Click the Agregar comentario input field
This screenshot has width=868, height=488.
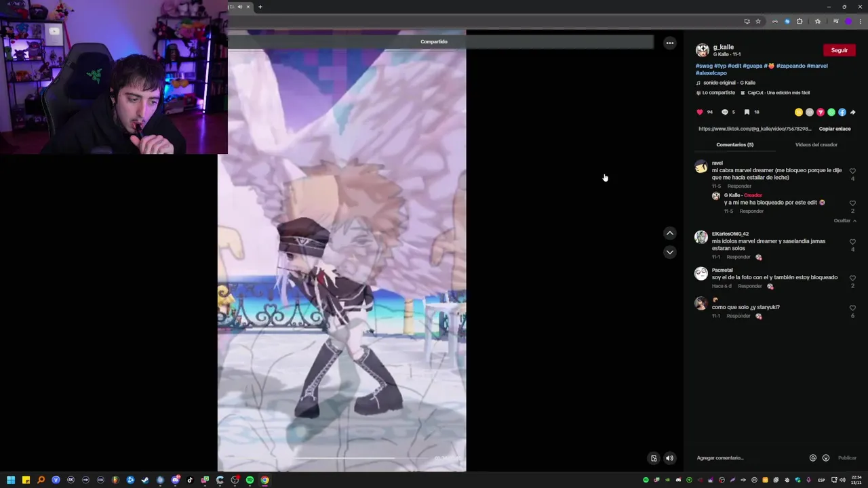pos(749,457)
